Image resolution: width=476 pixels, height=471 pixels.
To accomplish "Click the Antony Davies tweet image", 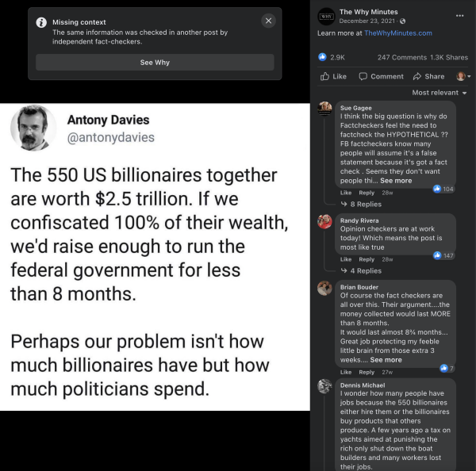I will [x=155, y=252].
